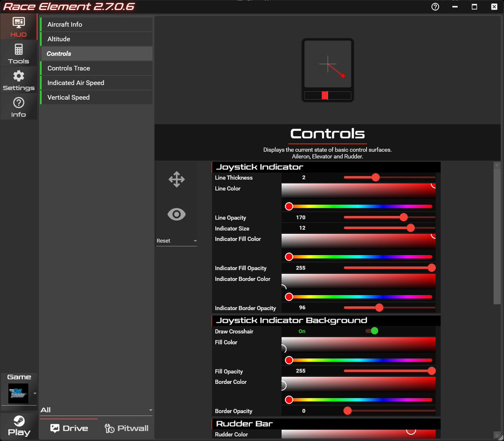
Task: Click Indicator Border Color picker area
Action: 358,281
